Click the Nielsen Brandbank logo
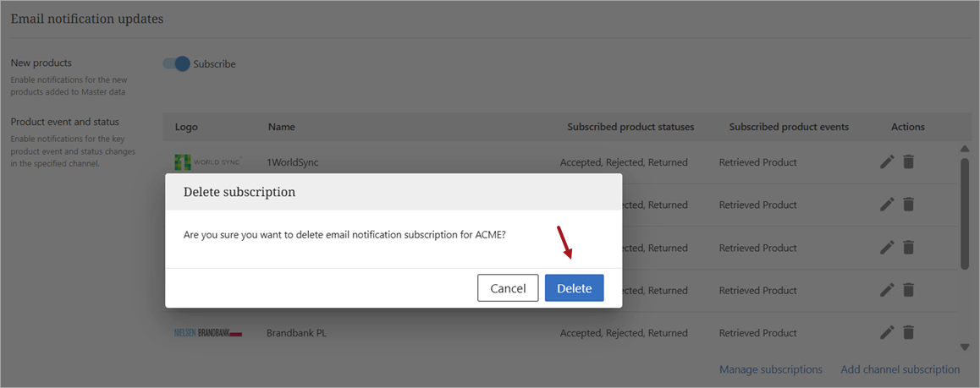The image size is (980, 388). point(208,333)
